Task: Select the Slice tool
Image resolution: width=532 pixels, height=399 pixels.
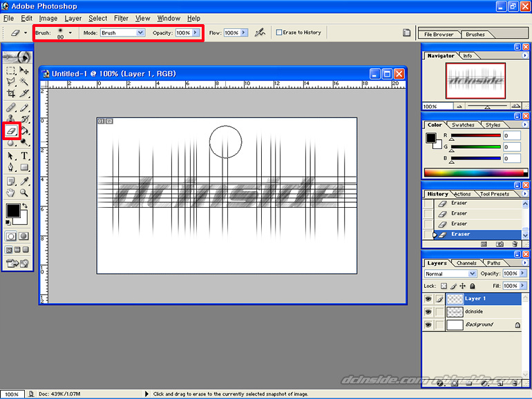Action: click(x=23, y=93)
